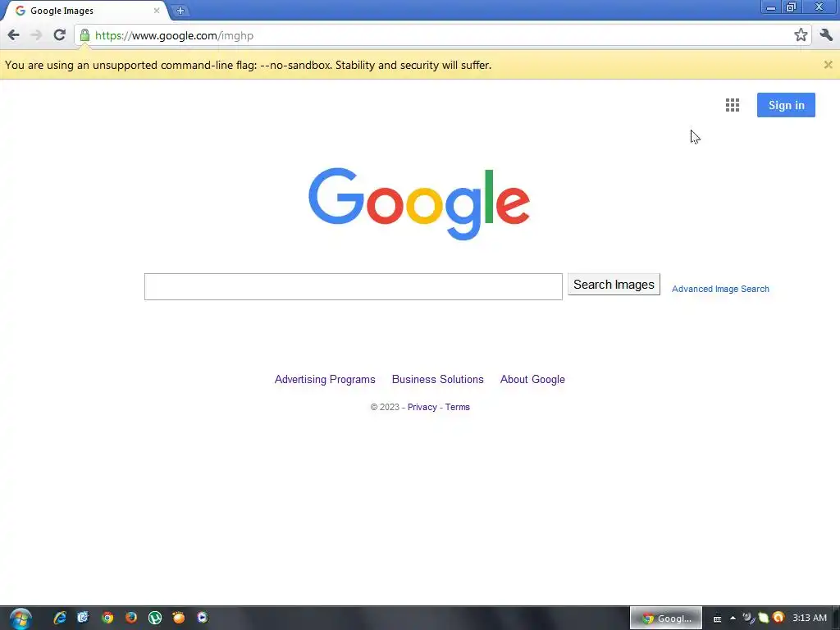Click the Sign in button
This screenshot has width=840, height=630.
pyautogui.click(x=786, y=105)
